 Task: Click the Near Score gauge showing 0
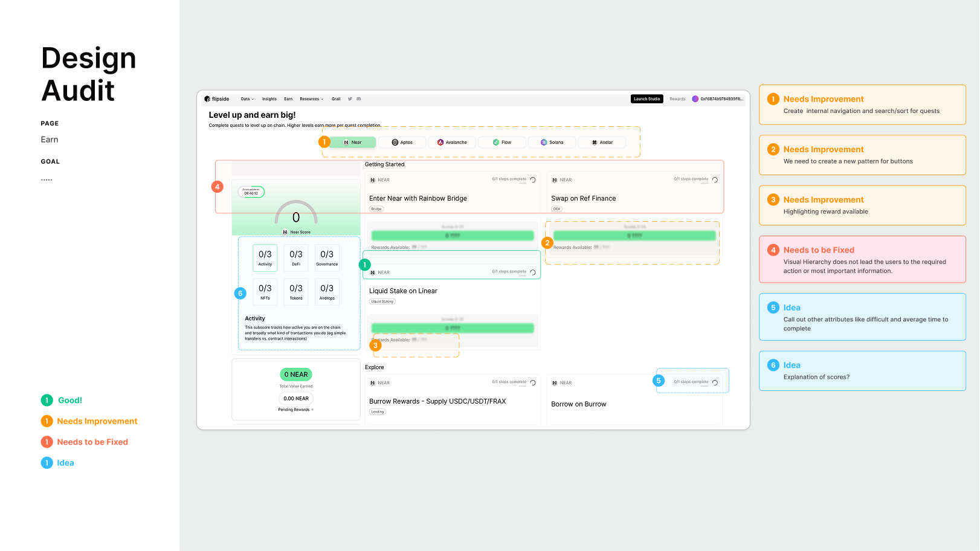(296, 213)
